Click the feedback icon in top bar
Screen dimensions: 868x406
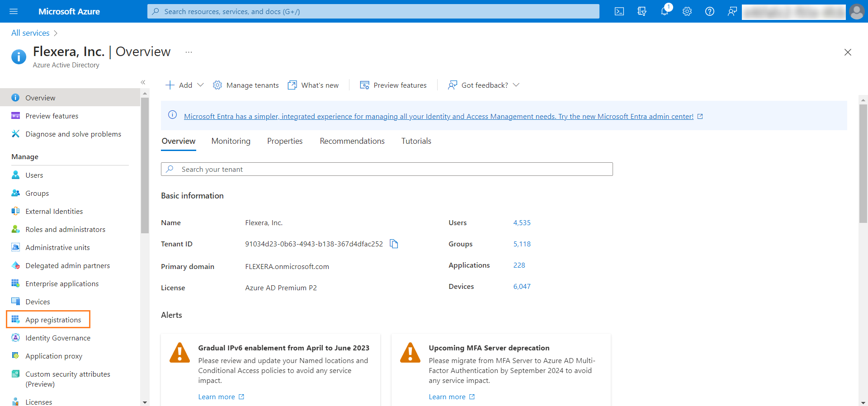click(732, 11)
